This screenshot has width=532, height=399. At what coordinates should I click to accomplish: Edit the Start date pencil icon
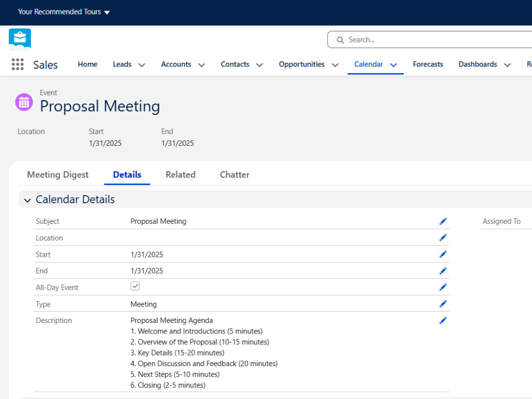click(x=443, y=254)
